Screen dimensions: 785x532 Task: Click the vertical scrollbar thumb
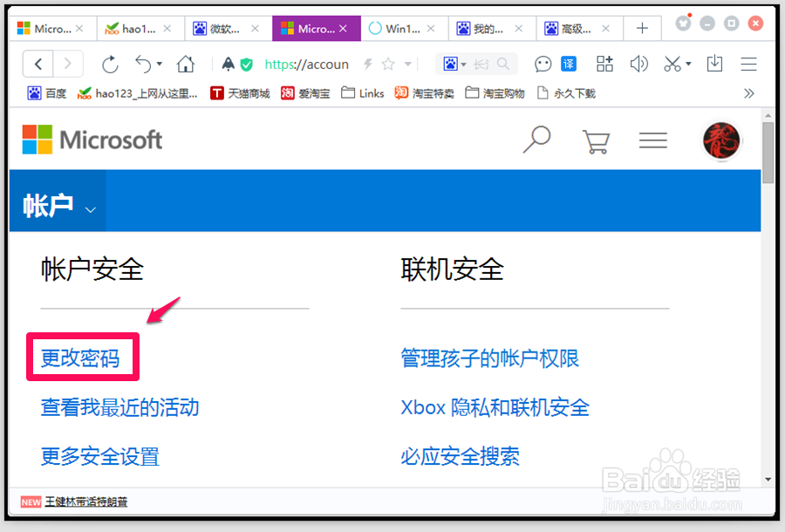coord(768,153)
